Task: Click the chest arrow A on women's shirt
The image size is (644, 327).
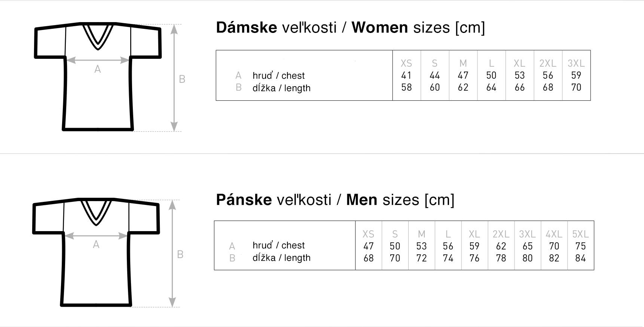Action: [x=98, y=60]
